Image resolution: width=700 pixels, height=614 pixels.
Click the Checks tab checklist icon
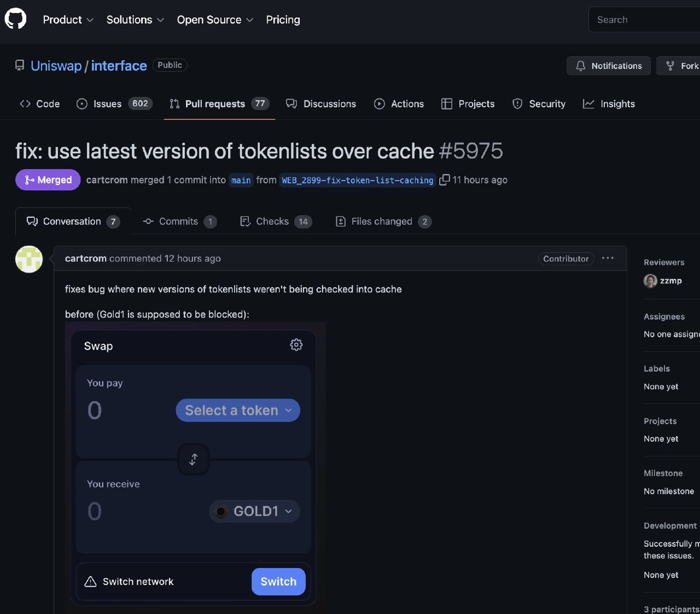tap(245, 221)
